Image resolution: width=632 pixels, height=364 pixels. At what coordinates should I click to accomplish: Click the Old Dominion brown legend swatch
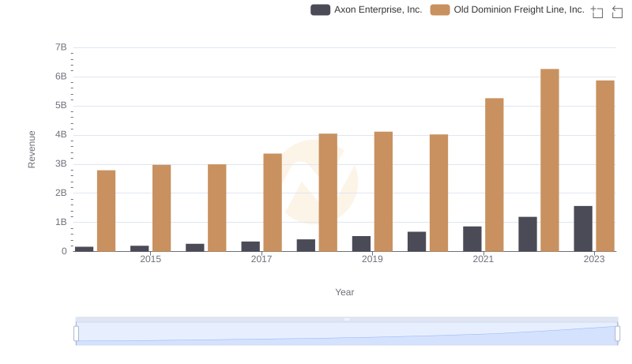coord(440,9)
